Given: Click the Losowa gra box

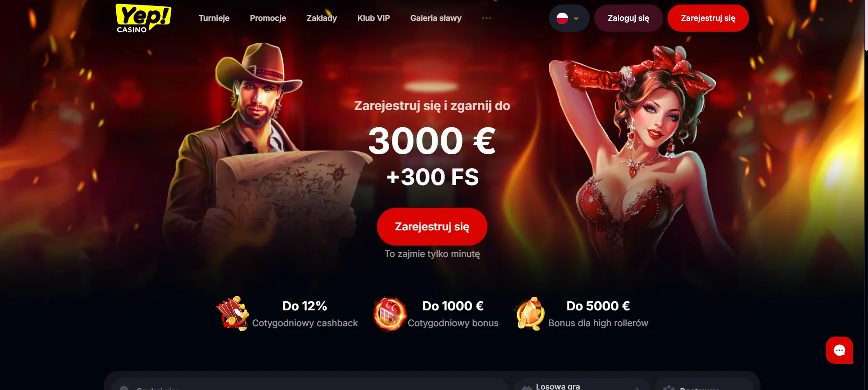Looking at the screenshot, I should click(581, 384).
